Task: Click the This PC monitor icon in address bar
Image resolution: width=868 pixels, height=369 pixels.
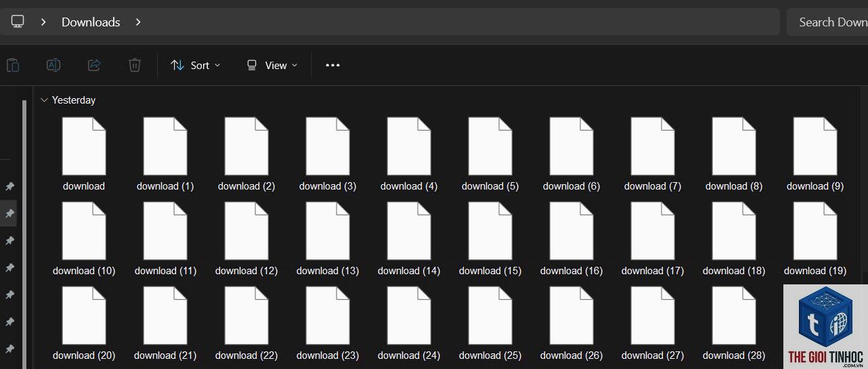Action: coord(18,22)
